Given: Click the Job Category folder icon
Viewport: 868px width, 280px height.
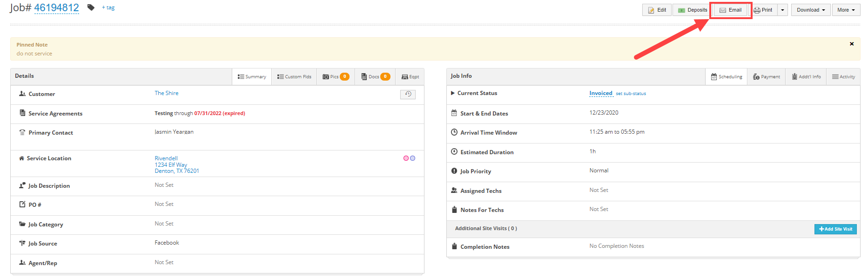Looking at the screenshot, I should click(x=22, y=224).
